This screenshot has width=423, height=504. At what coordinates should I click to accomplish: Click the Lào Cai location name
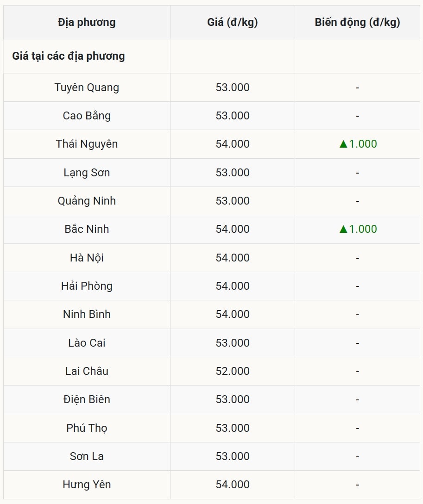(87, 343)
